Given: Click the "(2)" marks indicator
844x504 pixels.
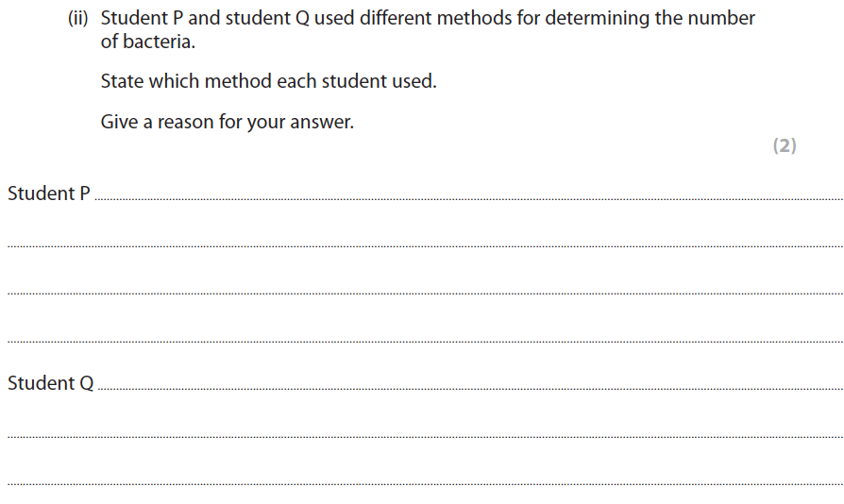Looking at the screenshot, I should click(x=785, y=145).
